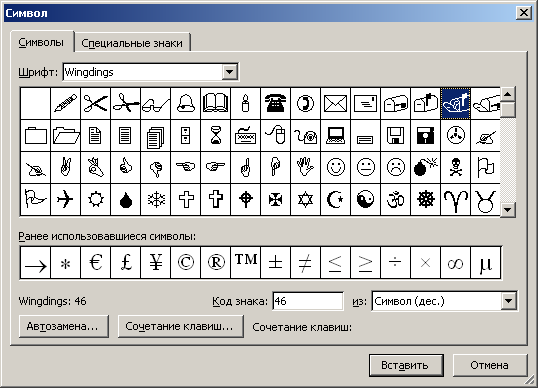Open the Сочетание клавиш button
The height and width of the screenshot is (388, 538).
coord(180,326)
